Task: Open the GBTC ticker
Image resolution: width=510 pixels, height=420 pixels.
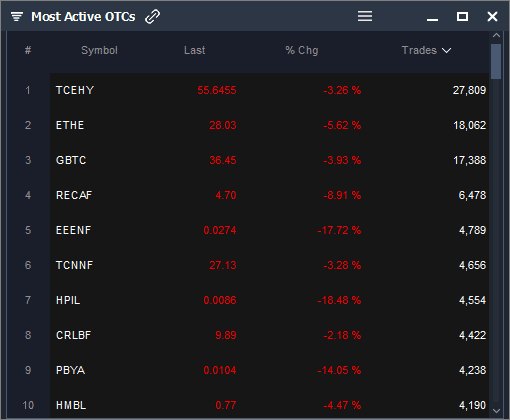Action: [x=71, y=160]
